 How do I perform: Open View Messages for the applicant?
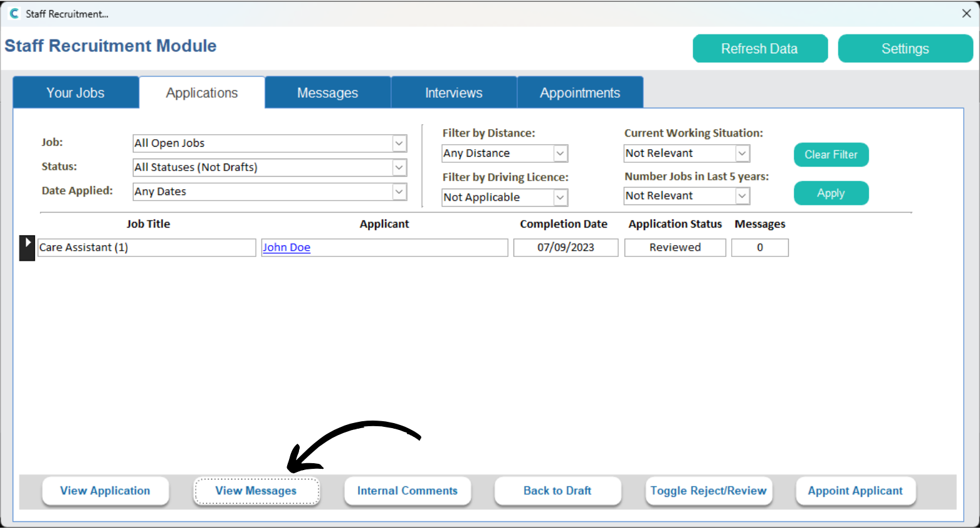tap(256, 491)
